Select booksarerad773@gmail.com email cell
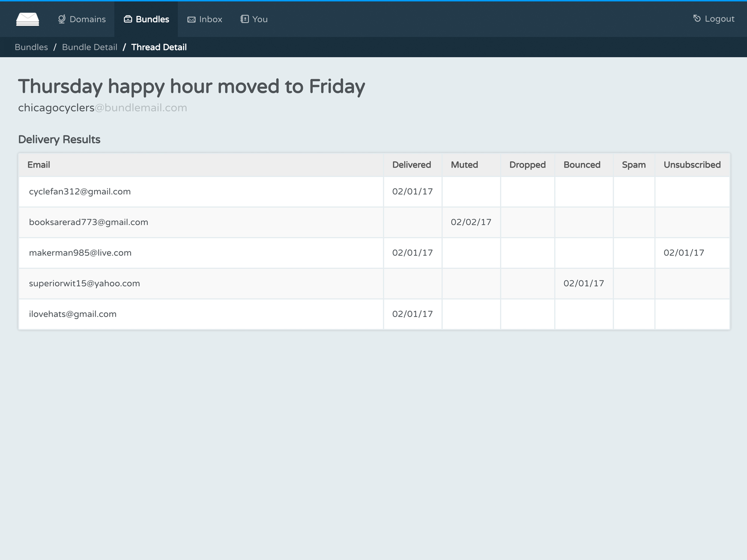Viewport: 747px width, 560px height. 201,222
